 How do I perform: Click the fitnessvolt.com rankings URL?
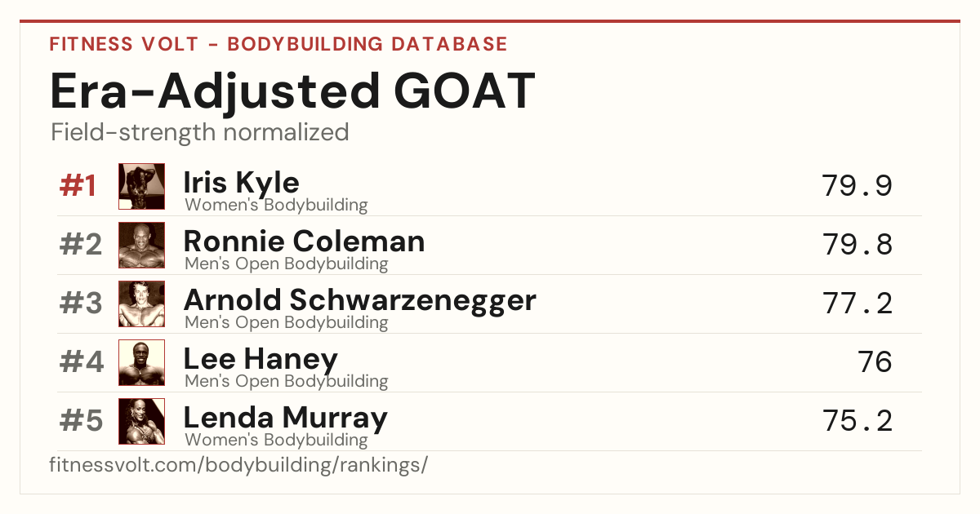239,465
